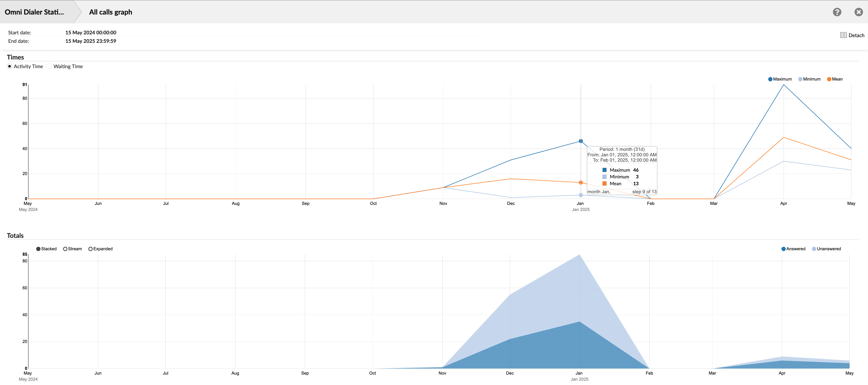Switch to Waiting Time
Screen dimensions: 868x385
pyautogui.click(x=49, y=66)
